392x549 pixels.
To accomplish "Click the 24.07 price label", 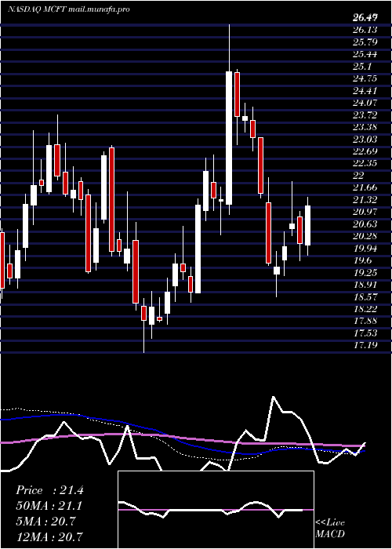I will [365, 103].
